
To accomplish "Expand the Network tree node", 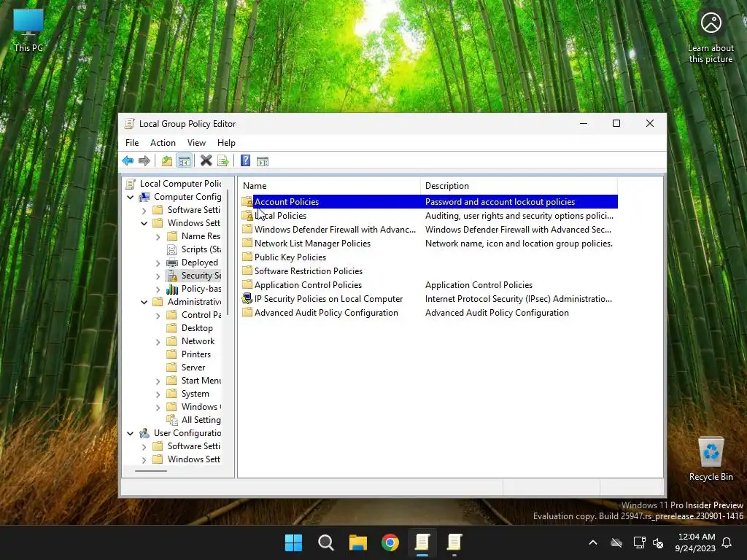I will click(158, 341).
